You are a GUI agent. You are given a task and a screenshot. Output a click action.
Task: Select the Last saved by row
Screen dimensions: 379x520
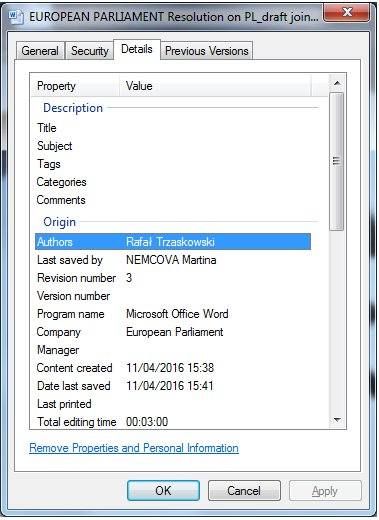click(x=173, y=260)
